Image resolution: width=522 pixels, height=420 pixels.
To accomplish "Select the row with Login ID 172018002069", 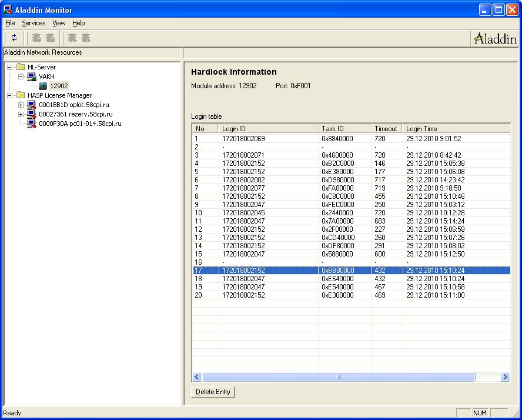I will (352, 139).
